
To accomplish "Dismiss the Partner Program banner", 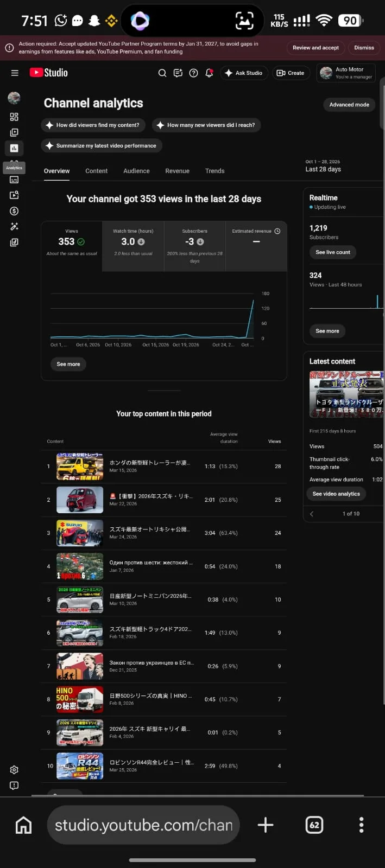I will click(364, 48).
